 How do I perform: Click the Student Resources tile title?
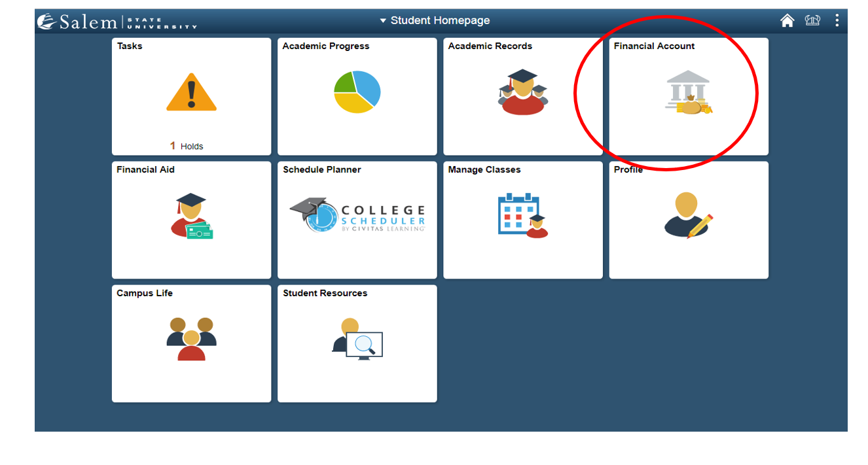(325, 293)
